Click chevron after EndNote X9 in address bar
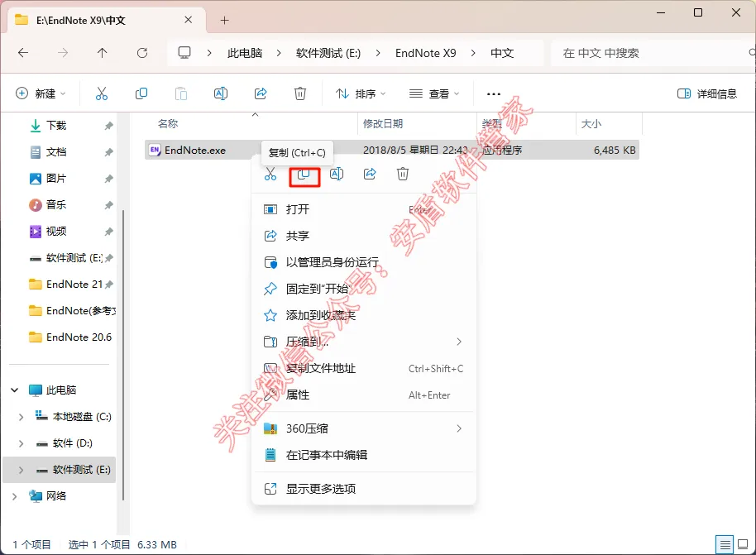This screenshot has height=555, width=756. click(473, 53)
